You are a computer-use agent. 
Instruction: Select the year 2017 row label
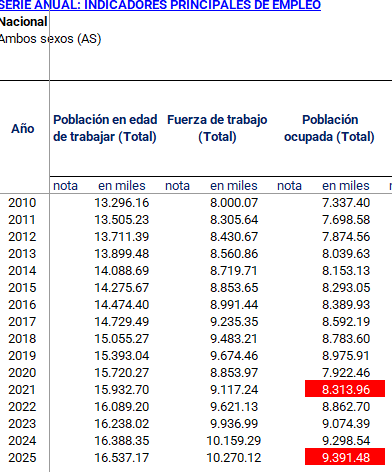tap(22, 322)
